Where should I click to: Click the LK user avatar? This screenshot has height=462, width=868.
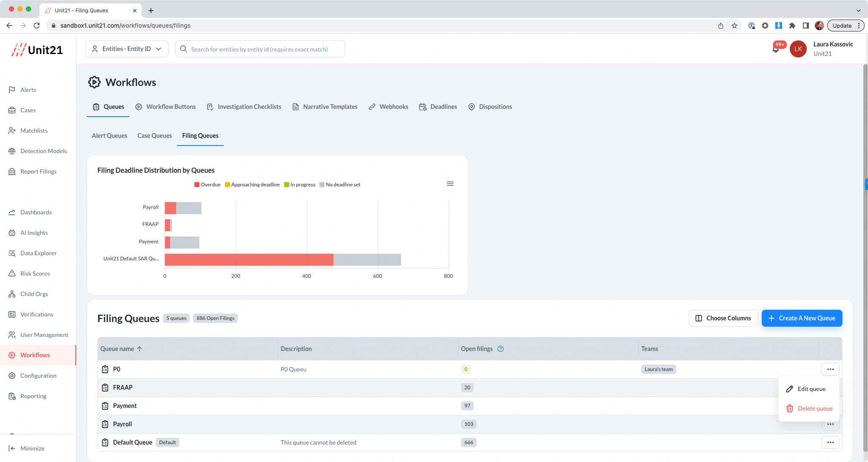point(798,49)
